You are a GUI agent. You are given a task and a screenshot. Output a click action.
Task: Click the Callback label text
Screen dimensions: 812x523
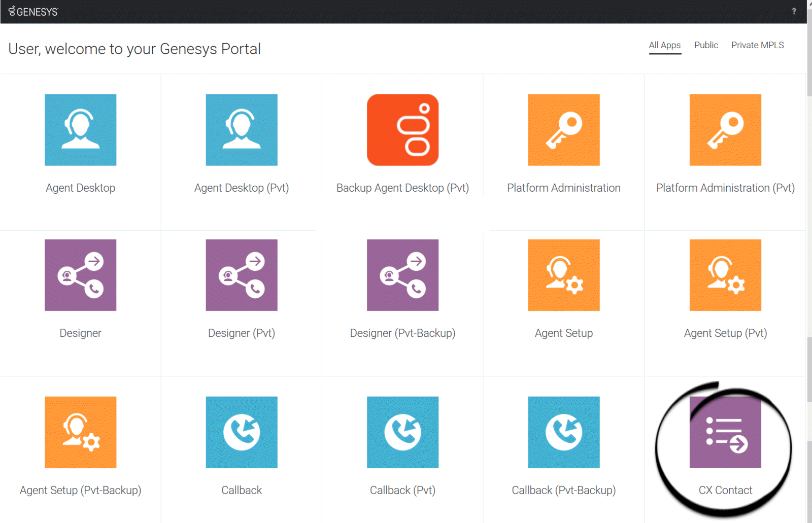click(x=242, y=491)
